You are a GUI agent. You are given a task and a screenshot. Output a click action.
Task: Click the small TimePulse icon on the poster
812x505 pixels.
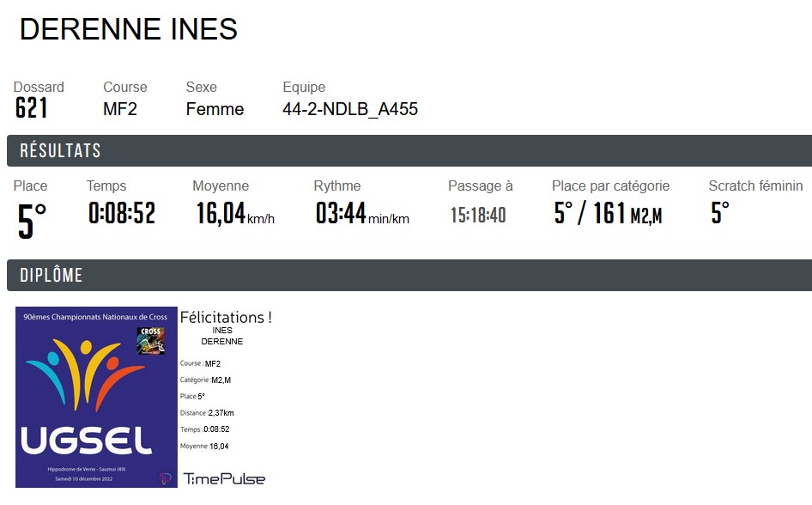165,478
